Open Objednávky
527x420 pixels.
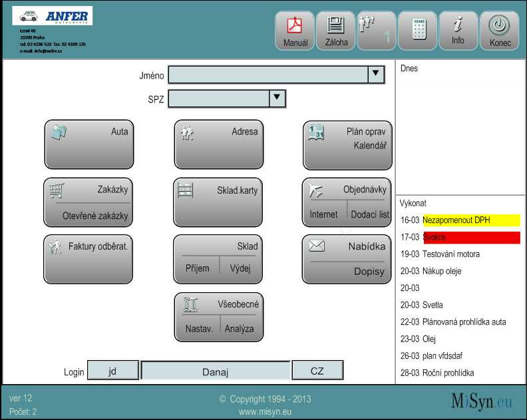coord(365,190)
